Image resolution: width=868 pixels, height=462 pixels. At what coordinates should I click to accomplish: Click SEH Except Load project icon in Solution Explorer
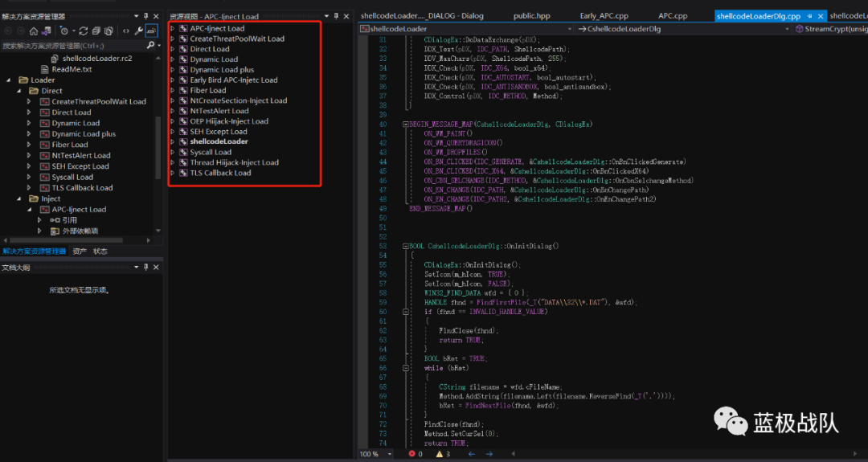[x=45, y=166]
